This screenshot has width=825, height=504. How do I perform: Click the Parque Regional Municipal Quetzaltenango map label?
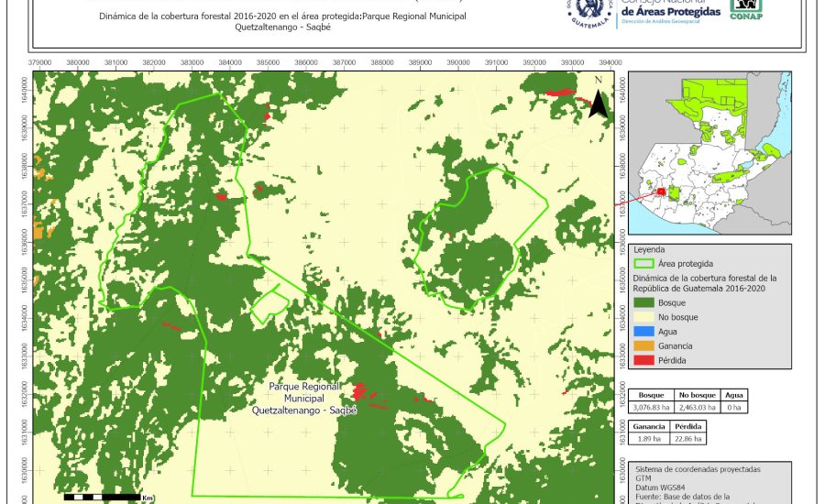pos(304,399)
